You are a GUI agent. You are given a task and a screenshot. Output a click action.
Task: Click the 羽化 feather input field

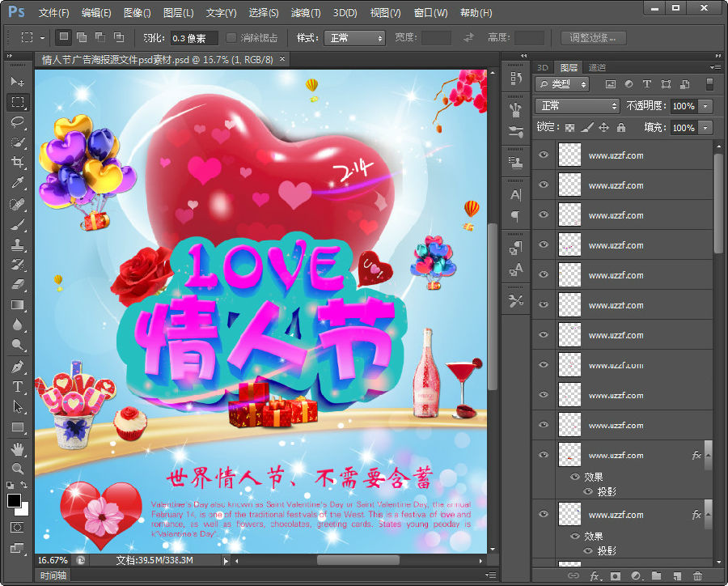pyautogui.click(x=193, y=38)
